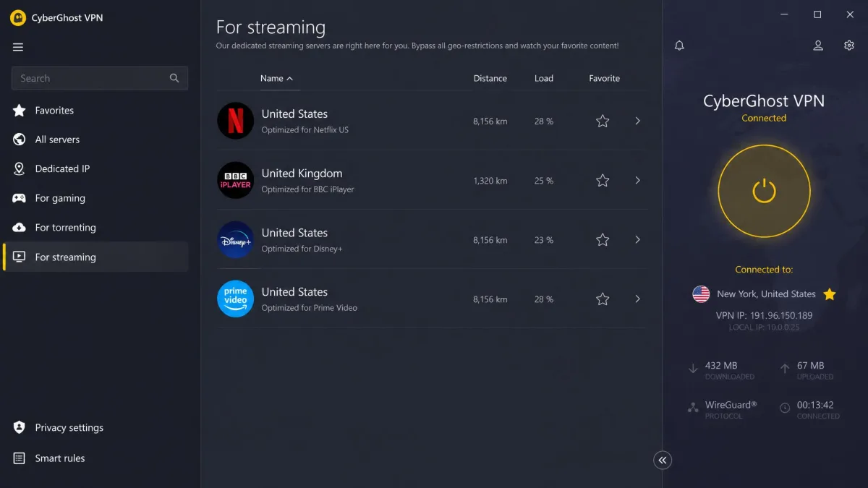Click the Dedicated IP pin icon
868x488 pixels.
click(20, 168)
